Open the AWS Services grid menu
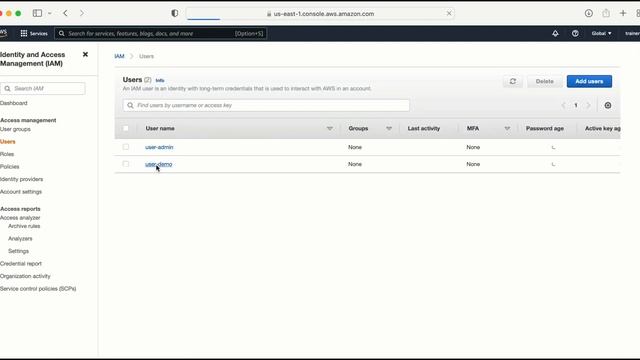Screen dimensions: 640x360 pos(34,33)
